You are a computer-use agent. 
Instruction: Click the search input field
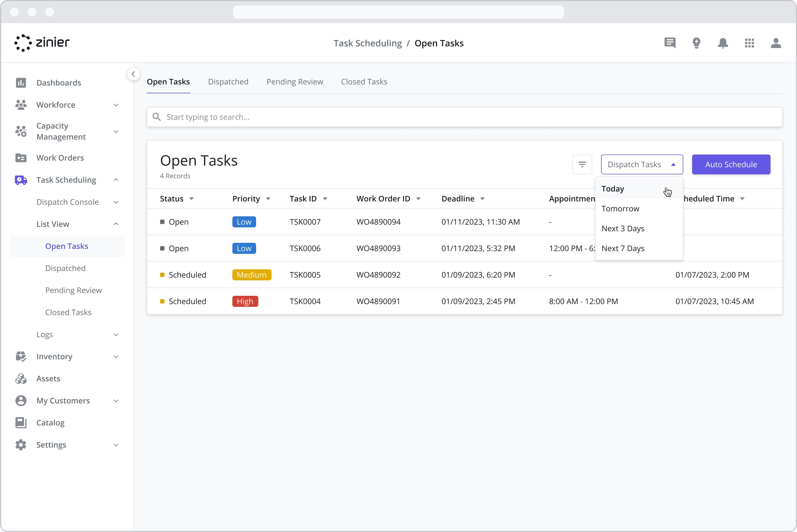point(464,117)
